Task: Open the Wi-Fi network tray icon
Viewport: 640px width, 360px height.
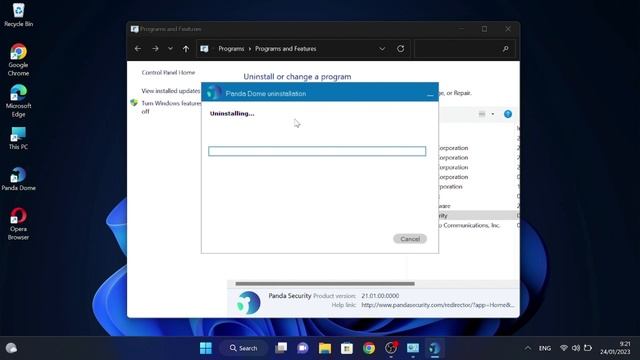Action: [564, 348]
